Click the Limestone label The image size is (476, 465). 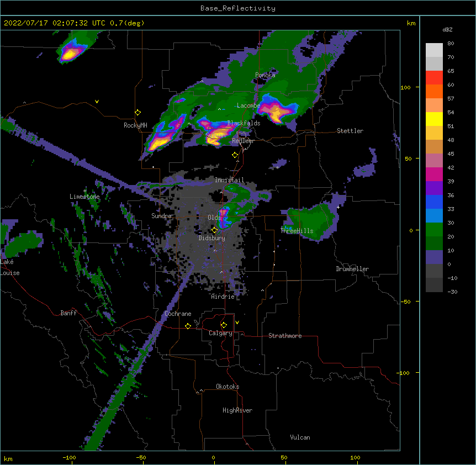point(84,197)
